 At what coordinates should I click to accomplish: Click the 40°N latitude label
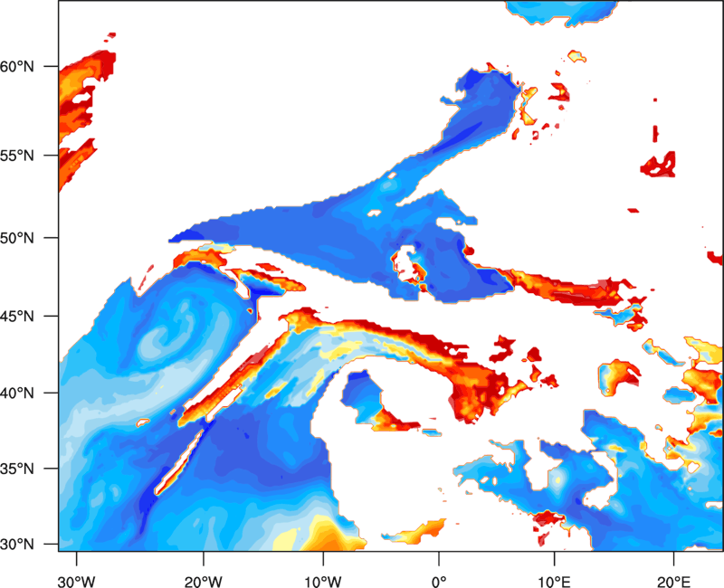(x=17, y=394)
